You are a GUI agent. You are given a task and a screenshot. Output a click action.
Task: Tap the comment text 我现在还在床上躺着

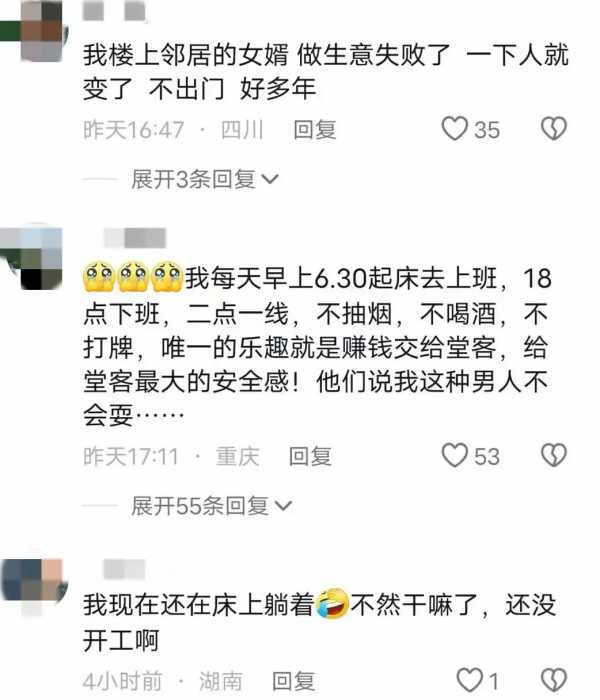click(199, 605)
